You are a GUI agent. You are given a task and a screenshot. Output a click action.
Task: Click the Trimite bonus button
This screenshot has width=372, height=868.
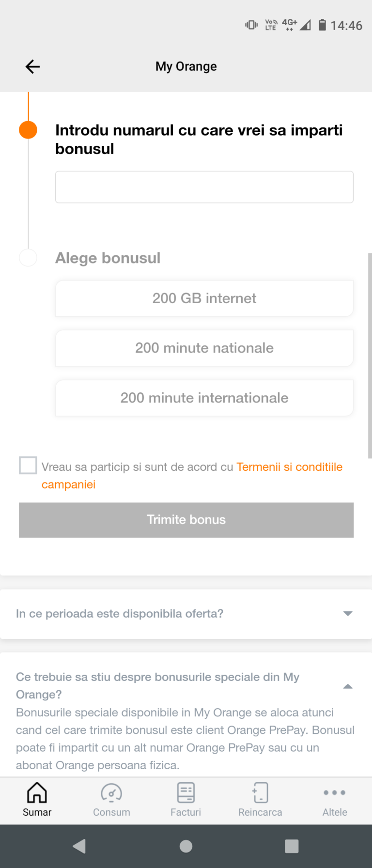(186, 520)
